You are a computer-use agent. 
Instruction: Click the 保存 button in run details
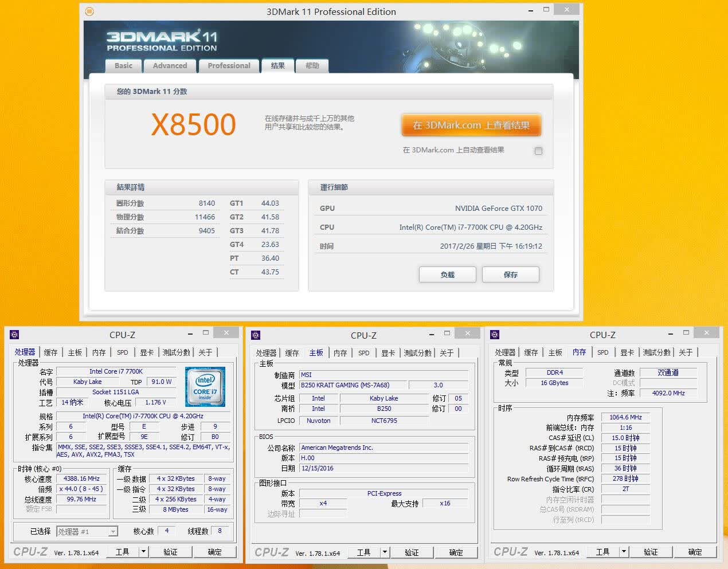tap(510, 274)
